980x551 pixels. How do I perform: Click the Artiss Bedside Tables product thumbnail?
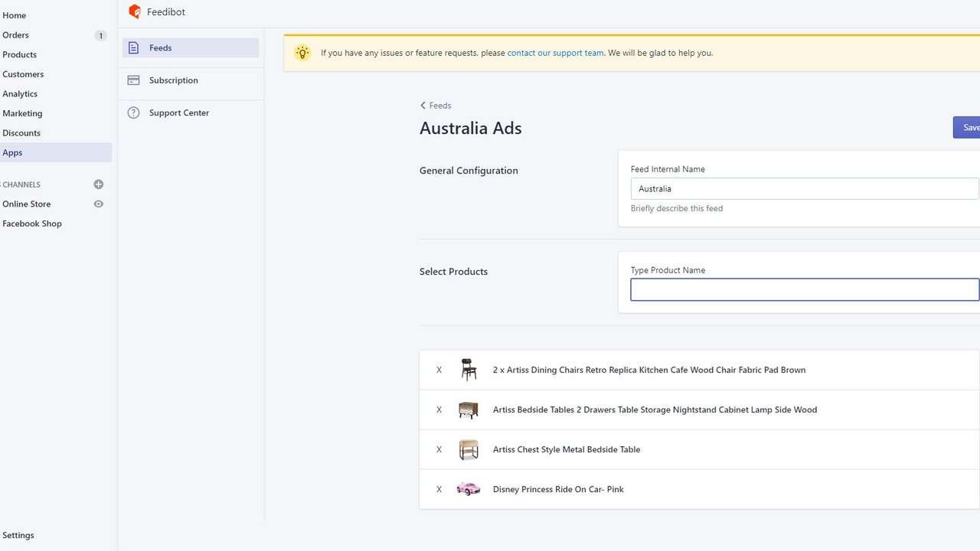[x=468, y=409]
